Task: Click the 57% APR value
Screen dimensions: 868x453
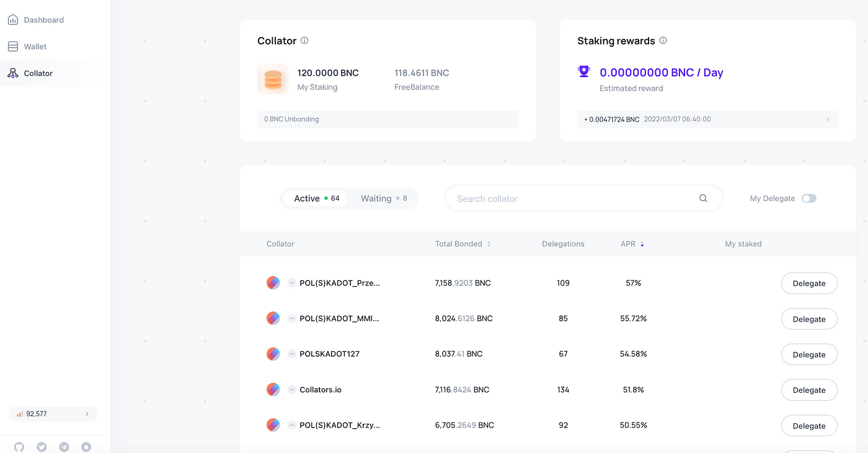Action: (x=633, y=283)
